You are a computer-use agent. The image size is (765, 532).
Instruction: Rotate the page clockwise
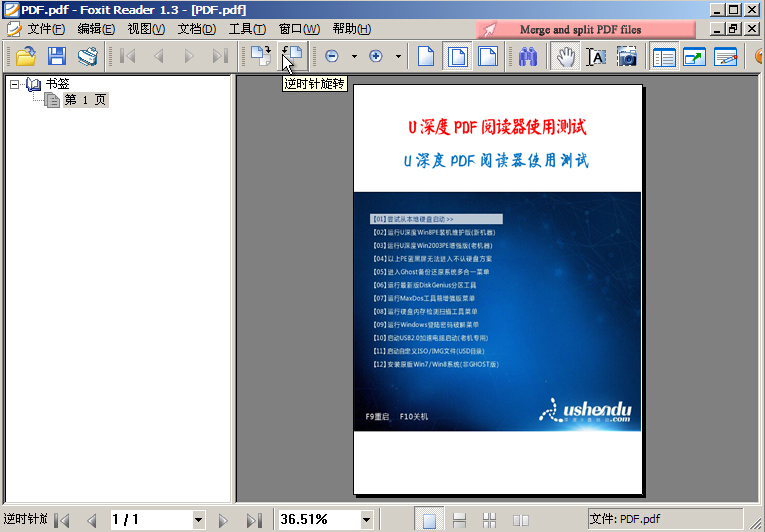(260, 57)
